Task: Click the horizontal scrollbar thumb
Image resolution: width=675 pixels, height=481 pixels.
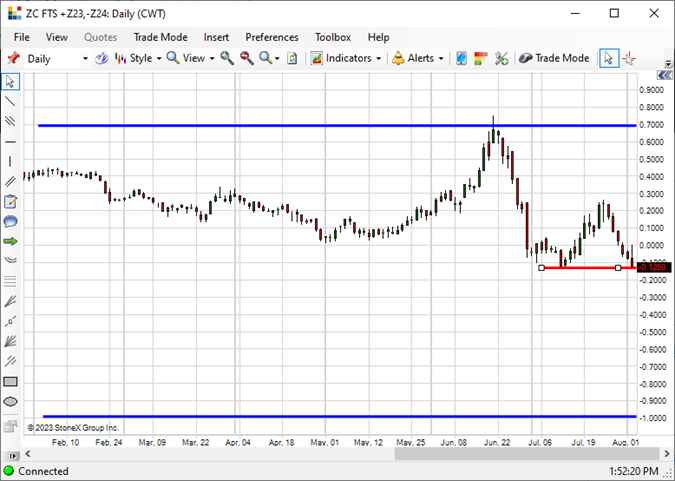Action: 527,454
